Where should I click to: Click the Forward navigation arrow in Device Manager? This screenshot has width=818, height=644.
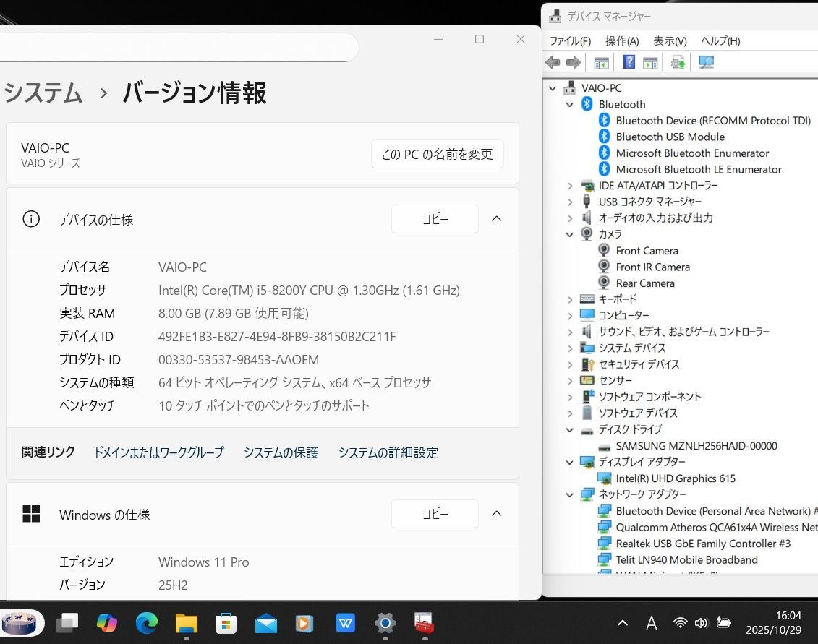pos(574,62)
